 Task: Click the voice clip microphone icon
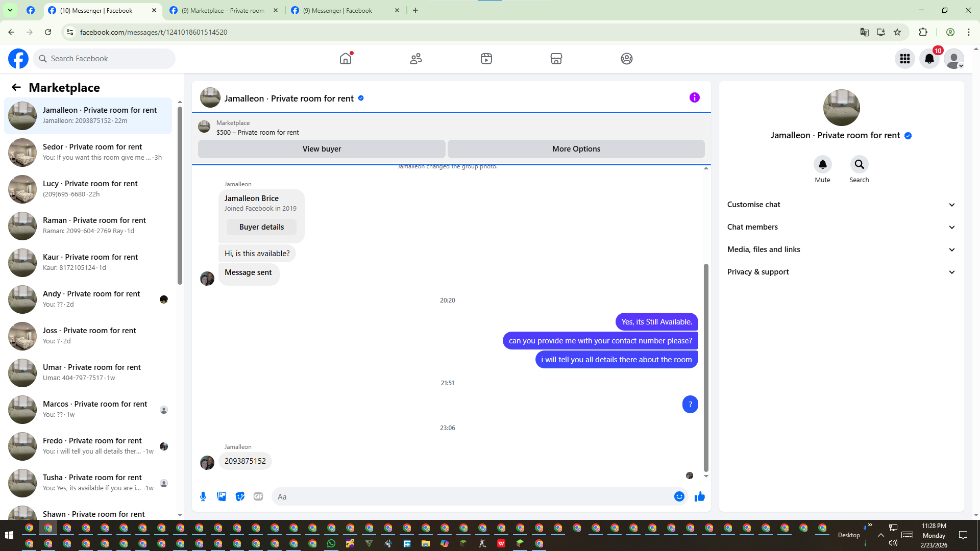pyautogui.click(x=203, y=496)
